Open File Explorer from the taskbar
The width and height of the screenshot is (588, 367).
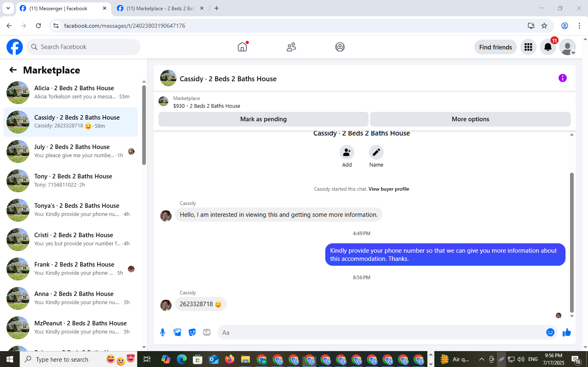(x=245, y=359)
